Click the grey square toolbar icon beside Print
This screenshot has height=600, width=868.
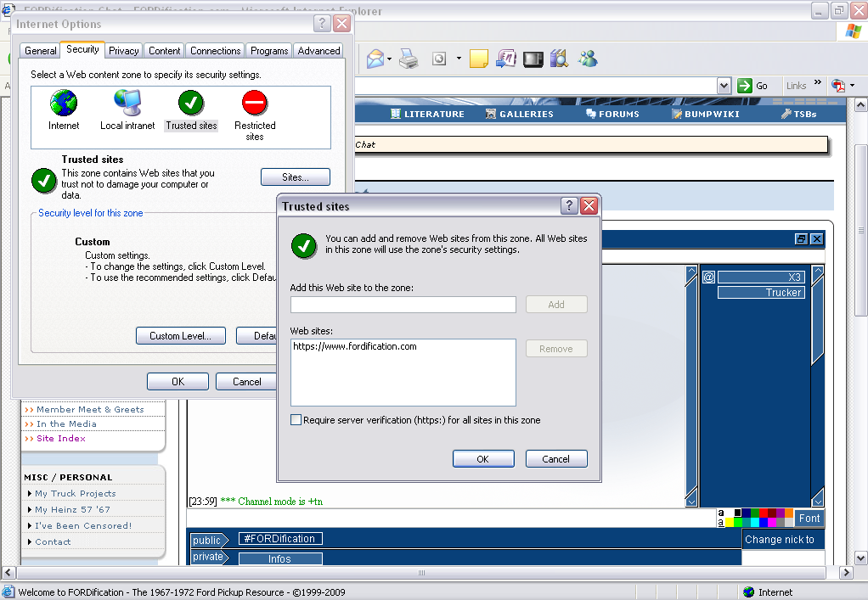(x=439, y=59)
